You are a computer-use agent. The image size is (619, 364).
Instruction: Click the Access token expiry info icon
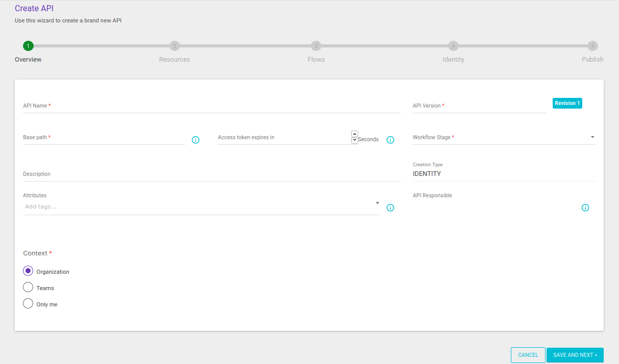390,139
